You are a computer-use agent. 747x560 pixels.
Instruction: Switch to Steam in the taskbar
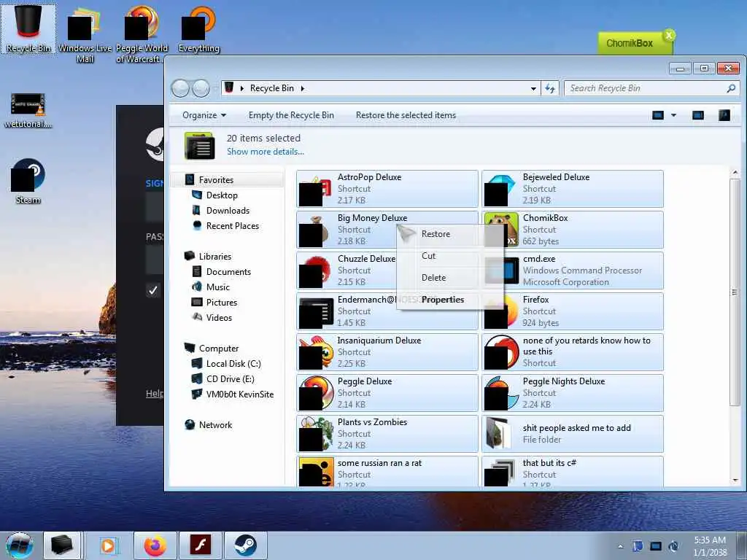[245, 545]
